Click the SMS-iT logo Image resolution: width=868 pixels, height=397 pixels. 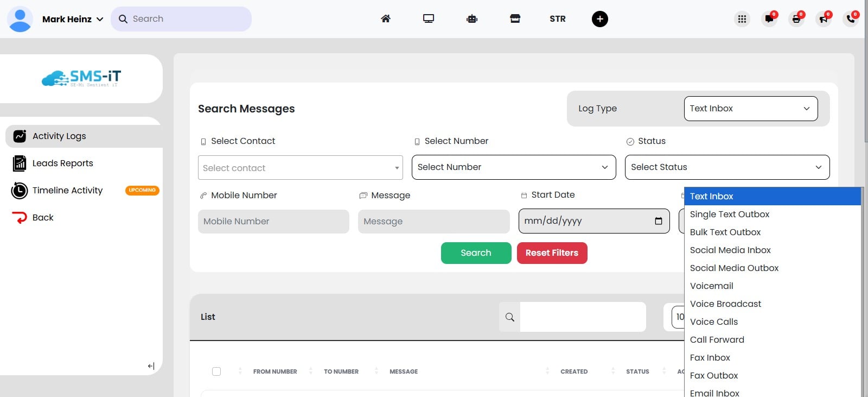(81, 79)
